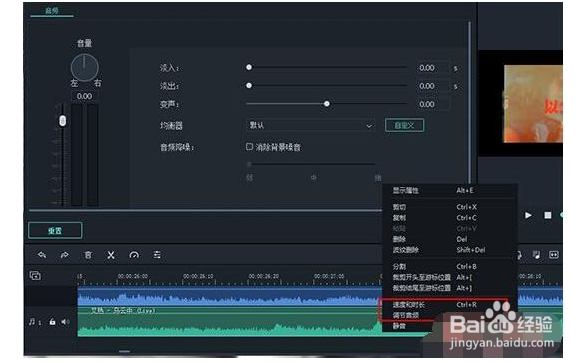Toggle the lock on audio track 1
The height and width of the screenshot is (363, 587).
click(x=52, y=322)
